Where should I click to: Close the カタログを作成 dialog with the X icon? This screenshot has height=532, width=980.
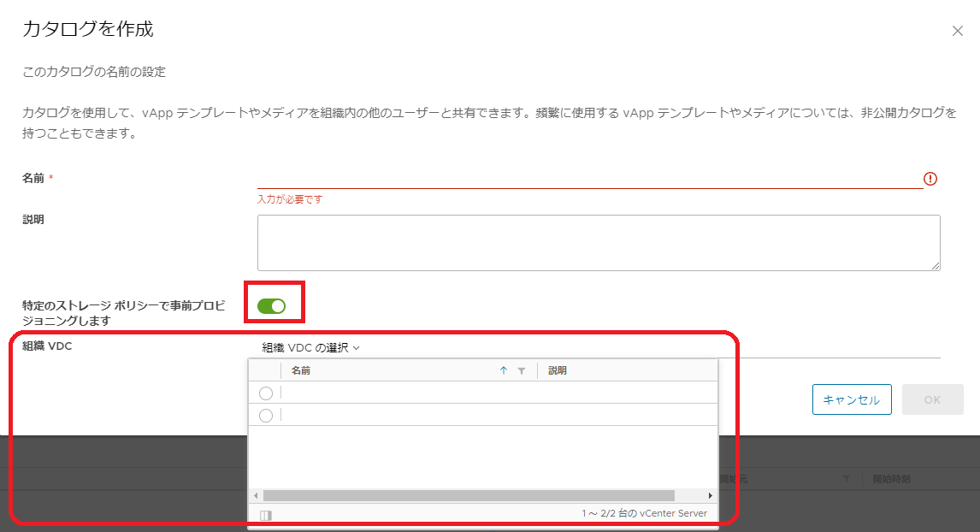(x=959, y=29)
